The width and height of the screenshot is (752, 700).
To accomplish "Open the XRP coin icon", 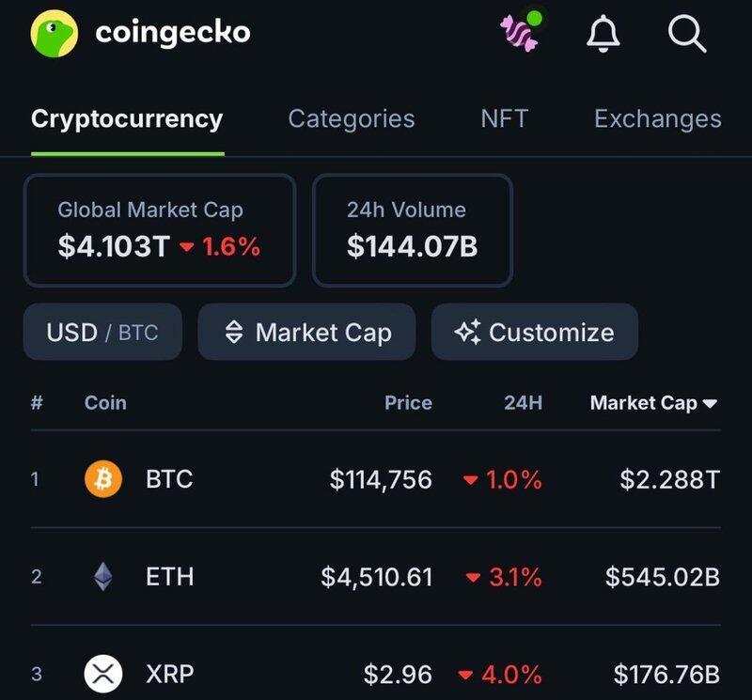I will (103, 673).
